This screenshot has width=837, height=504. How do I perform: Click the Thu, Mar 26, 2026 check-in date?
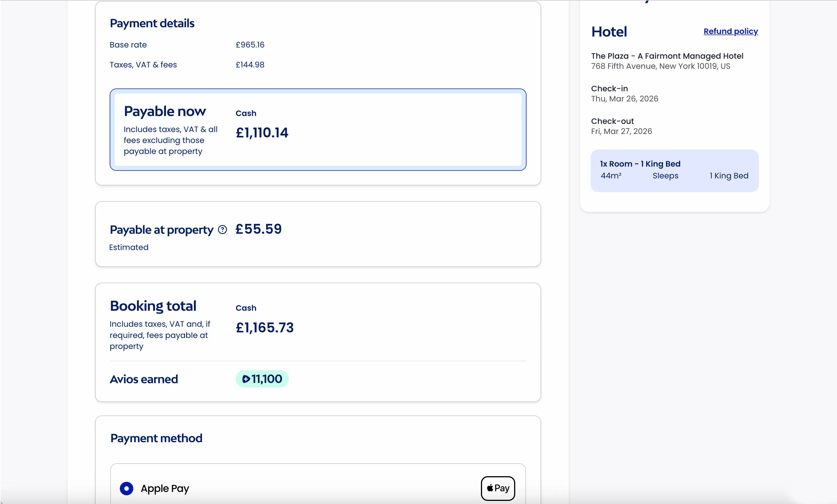pos(624,99)
